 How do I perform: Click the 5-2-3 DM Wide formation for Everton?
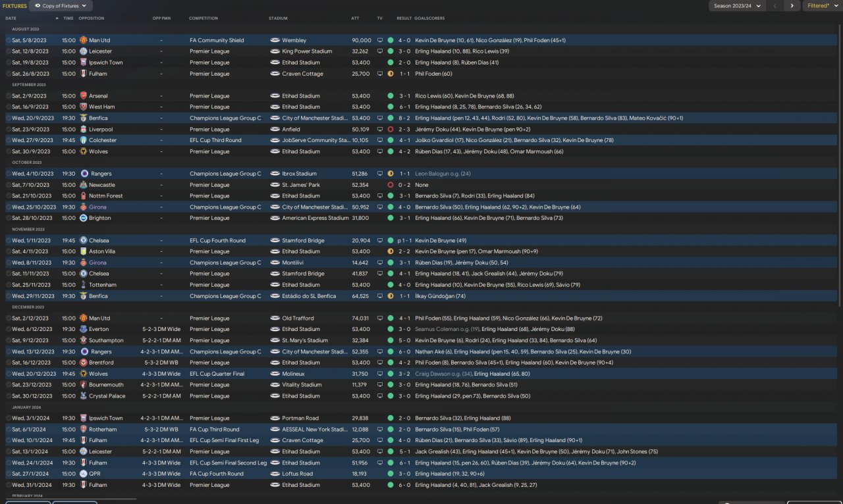click(161, 329)
